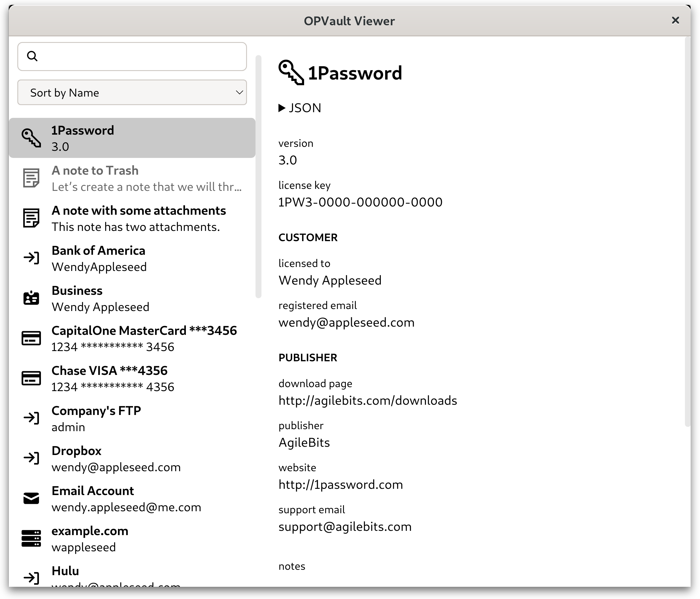Click the CUSTOMER section heading

point(308,237)
